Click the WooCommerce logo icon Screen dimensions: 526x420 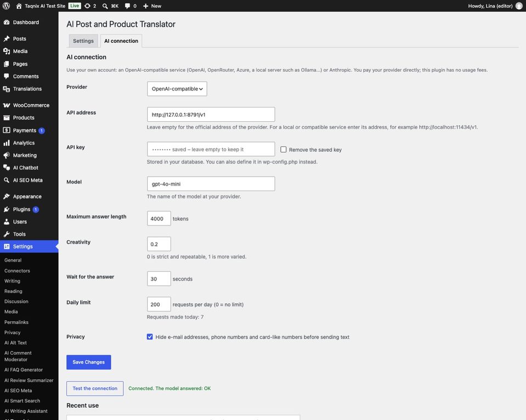tap(7, 105)
